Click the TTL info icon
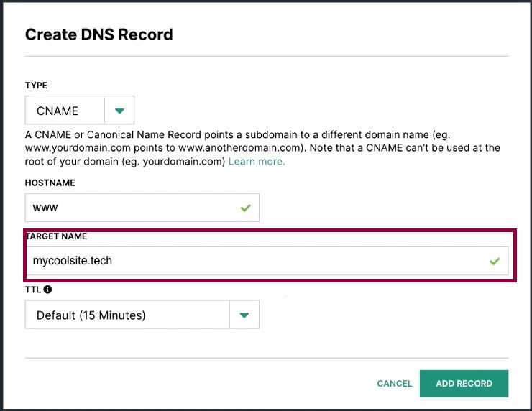Viewport: 532px width, 411px height. tap(48, 290)
